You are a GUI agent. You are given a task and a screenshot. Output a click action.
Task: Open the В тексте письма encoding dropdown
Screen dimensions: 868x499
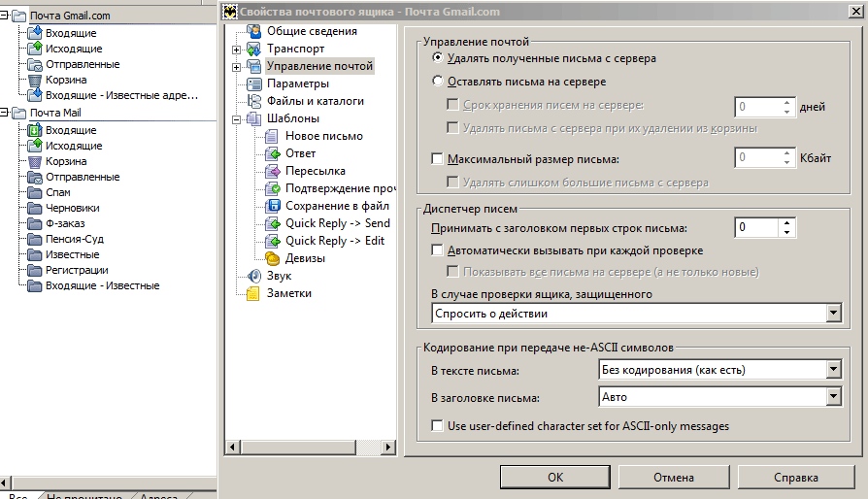(x=834, y=369)
